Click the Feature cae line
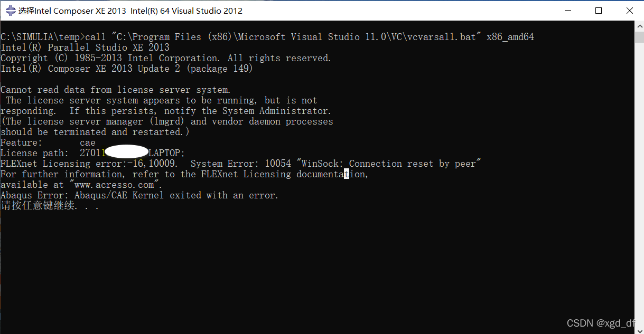This screenshot has height=334, width=644. pyautogui.click(x=48, y=142)
